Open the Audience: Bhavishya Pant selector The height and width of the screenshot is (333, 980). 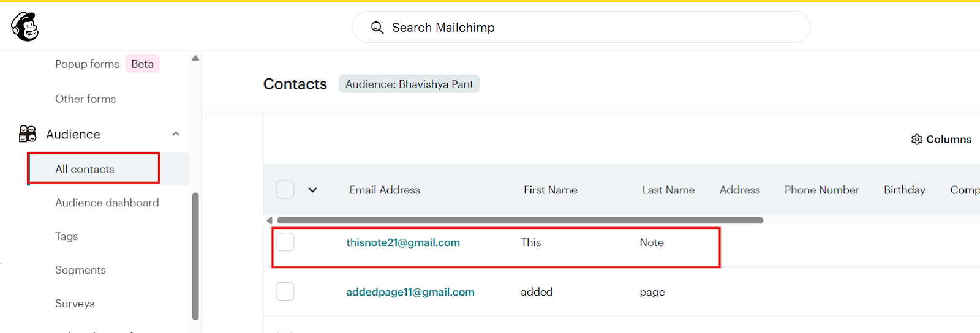(409, 84)
